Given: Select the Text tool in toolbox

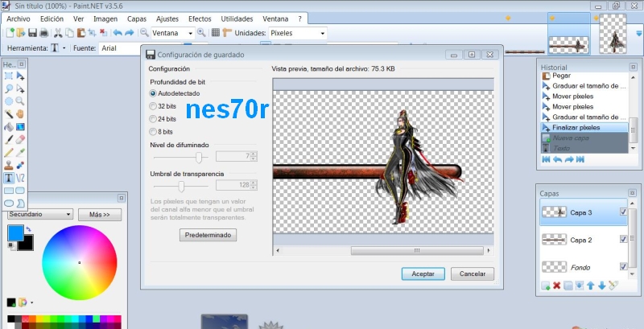Looking at the screenshot, I should 9,178.
